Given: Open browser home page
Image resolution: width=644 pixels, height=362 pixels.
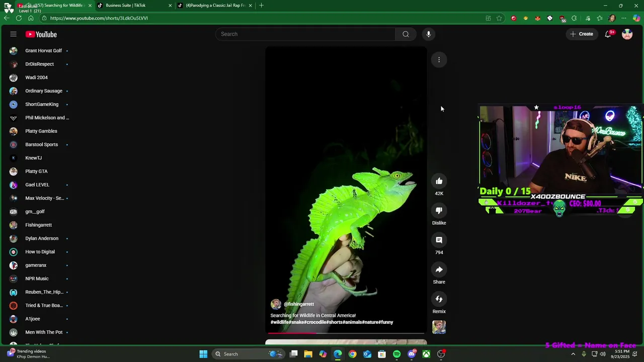Looking at the screenshot, I should [x=31, y=18].
